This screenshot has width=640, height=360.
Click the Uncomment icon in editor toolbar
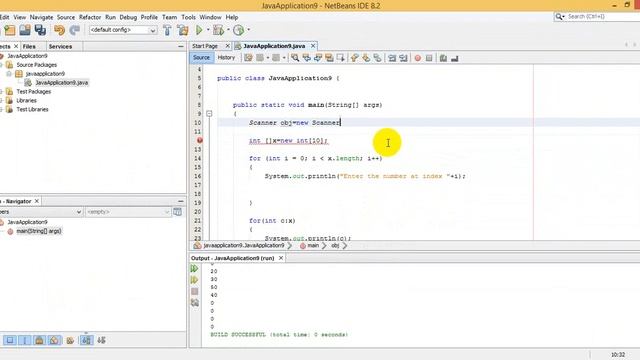(455, 58)
